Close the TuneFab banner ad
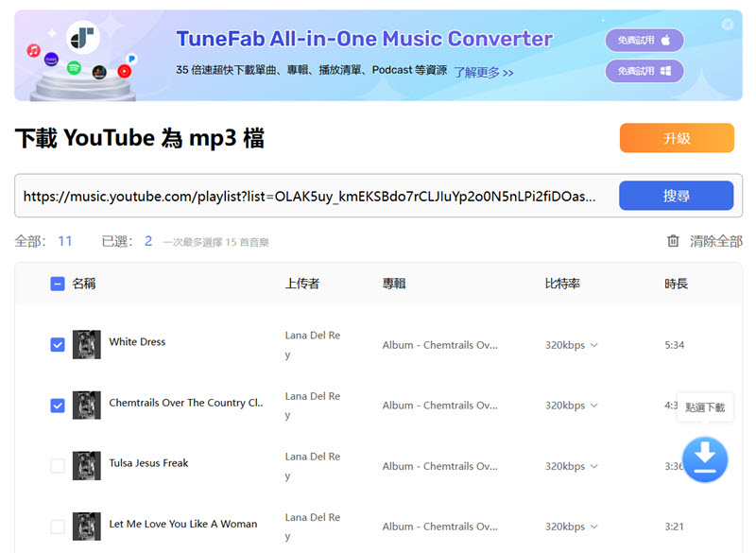This screenshot has height=553, width=756. (x=727, y=25)
